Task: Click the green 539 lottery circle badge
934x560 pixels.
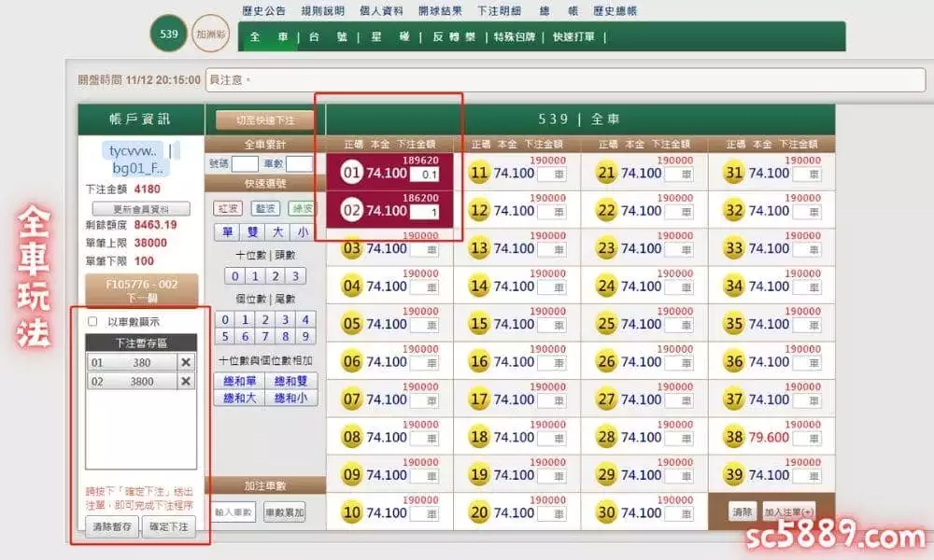Action: 168,34
